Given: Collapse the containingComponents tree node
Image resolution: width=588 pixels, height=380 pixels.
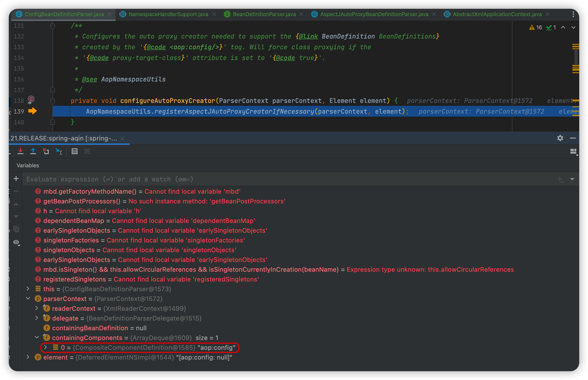Looking at the screenshot, I should 37,337.
